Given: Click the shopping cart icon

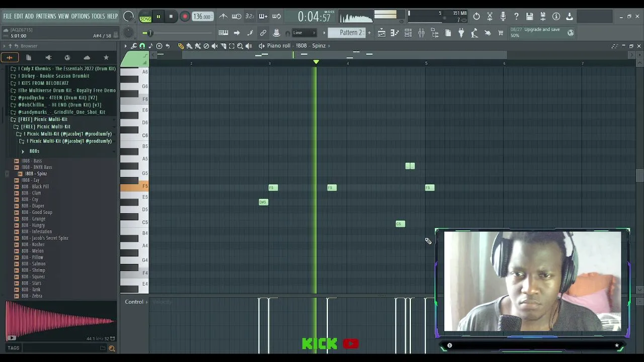Looking at the screenshot, I should [x=501, y=33].
